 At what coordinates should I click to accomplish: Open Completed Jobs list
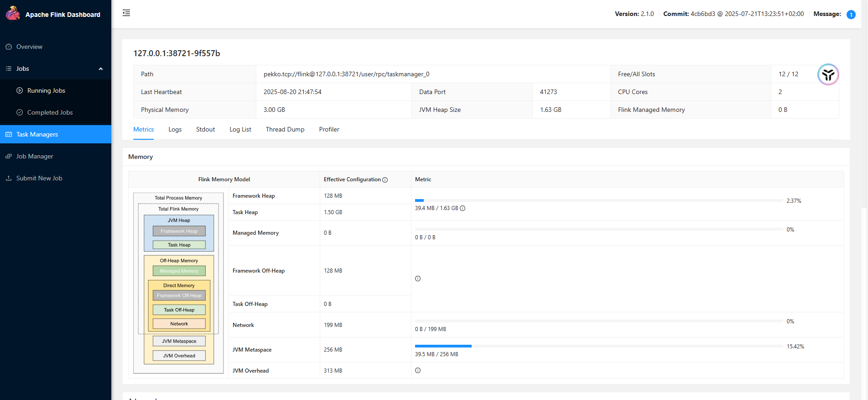(50, 112)
